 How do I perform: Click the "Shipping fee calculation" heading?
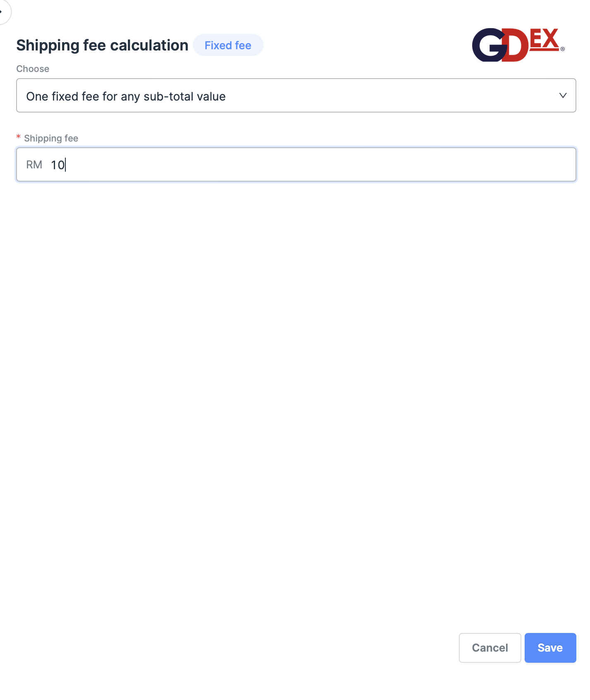pyautogui.click(x=102, y=45)
